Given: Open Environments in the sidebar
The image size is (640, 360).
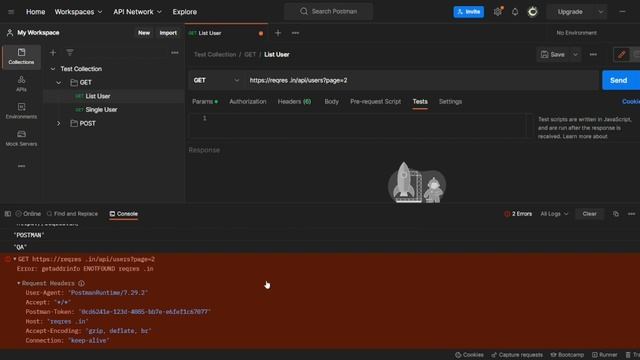Looking at the screenshot, I should [x=21, y=111].
